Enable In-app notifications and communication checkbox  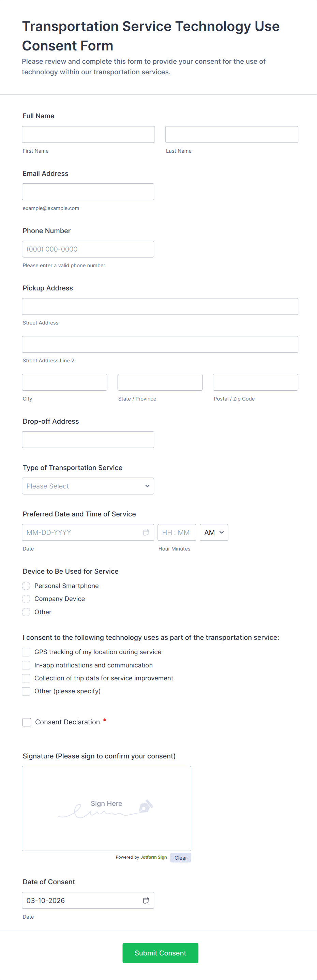[x=26, y=665]
